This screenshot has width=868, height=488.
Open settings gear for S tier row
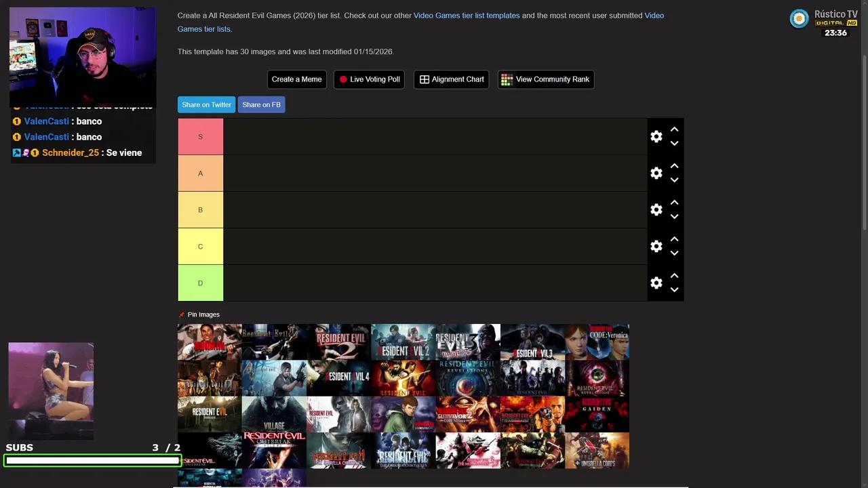point(656,137)
